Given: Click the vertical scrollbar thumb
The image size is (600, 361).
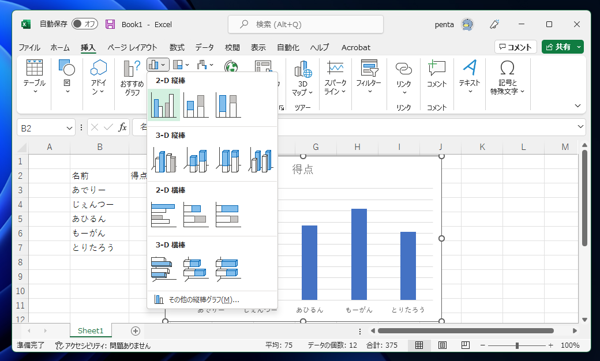Looking at the screenshot, I should [584, 198].
